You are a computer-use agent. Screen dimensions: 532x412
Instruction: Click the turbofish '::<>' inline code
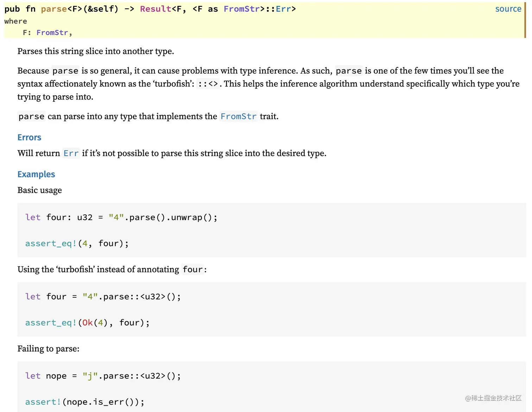208,84
